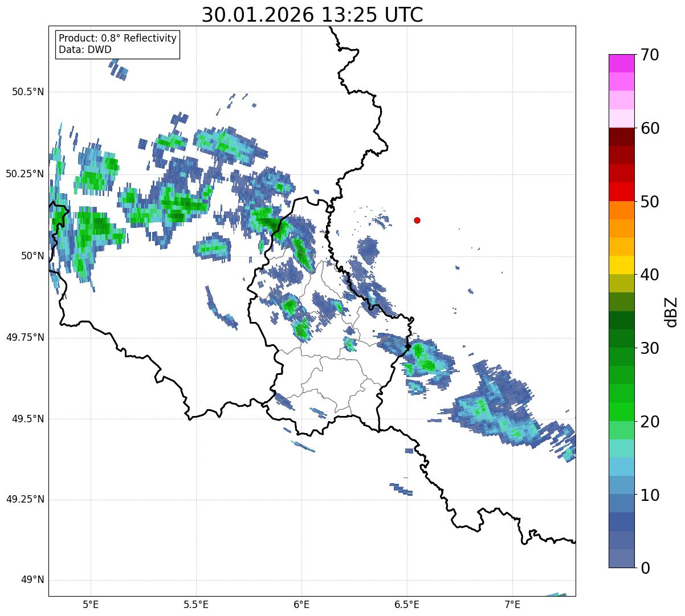Click the grey-blue bottom colorbar segment at 0
Viewport: 685px width, 616px height.
(622, 558)
